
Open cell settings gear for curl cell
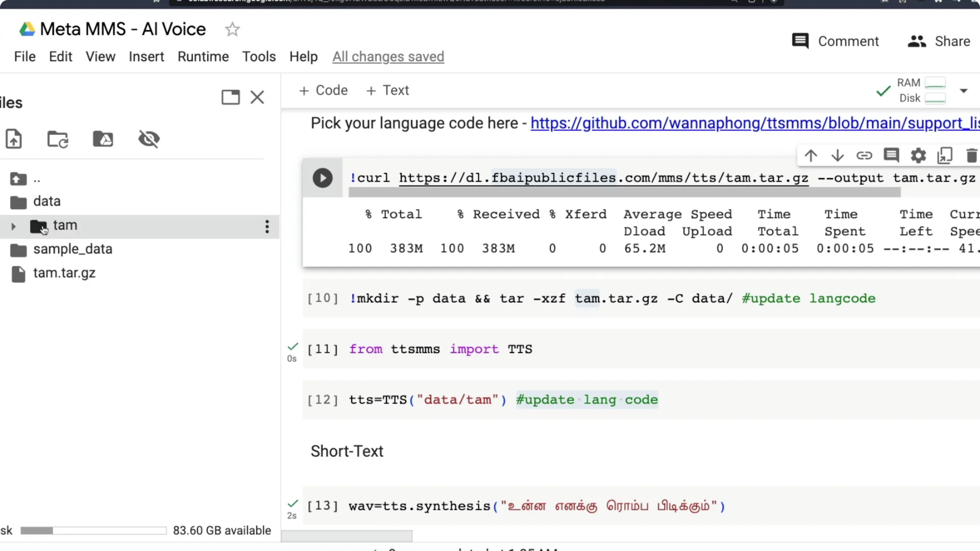pyautogui.click(x=918, y=156)
